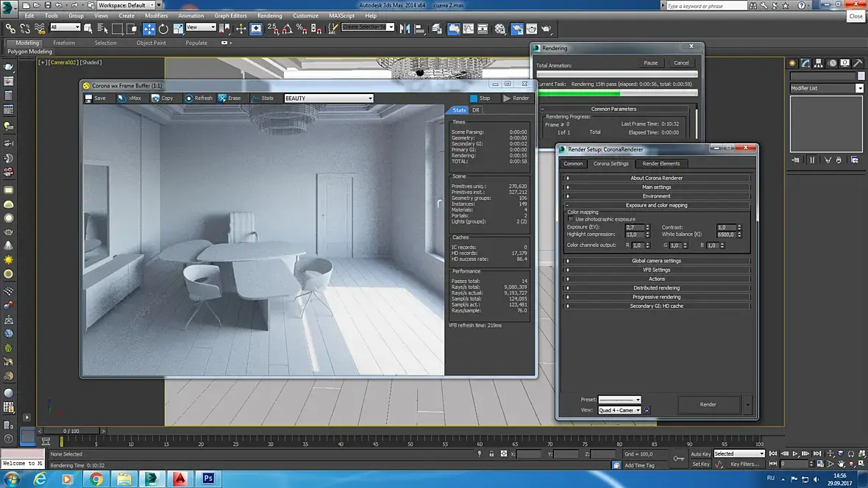The width and height of the screenshot is (868, 488).
Task: Switch to the Render Elements tab
Action: (661, 163)
